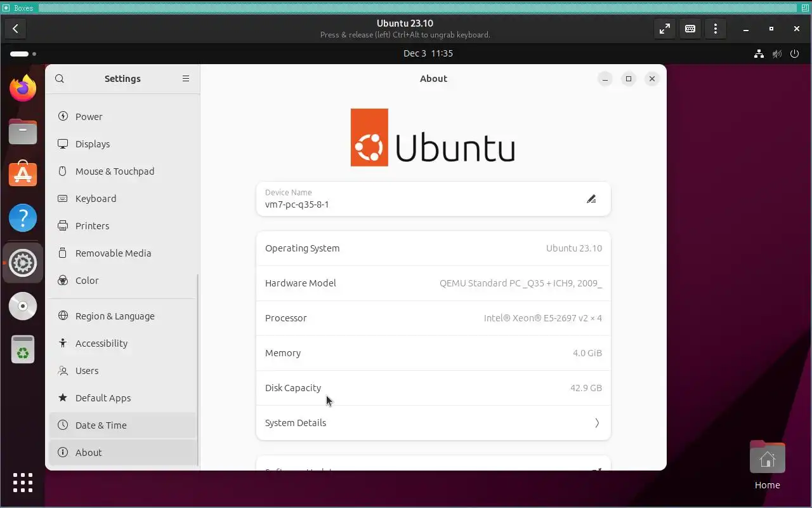Open Removable Media settings
The width and height of the screenshot is (812, 508).
coord(122,253)
